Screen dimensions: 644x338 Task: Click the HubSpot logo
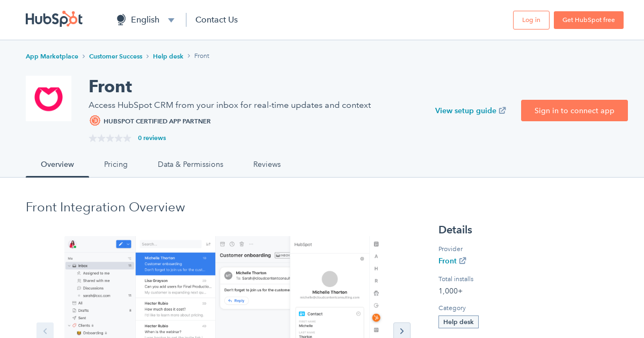coord(54,19)
